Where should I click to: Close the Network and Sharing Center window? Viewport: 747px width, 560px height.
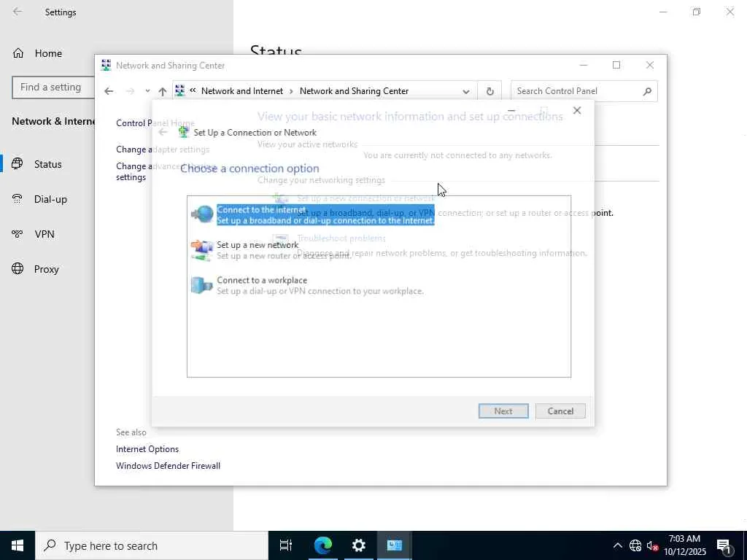click(x=650, y=65)
